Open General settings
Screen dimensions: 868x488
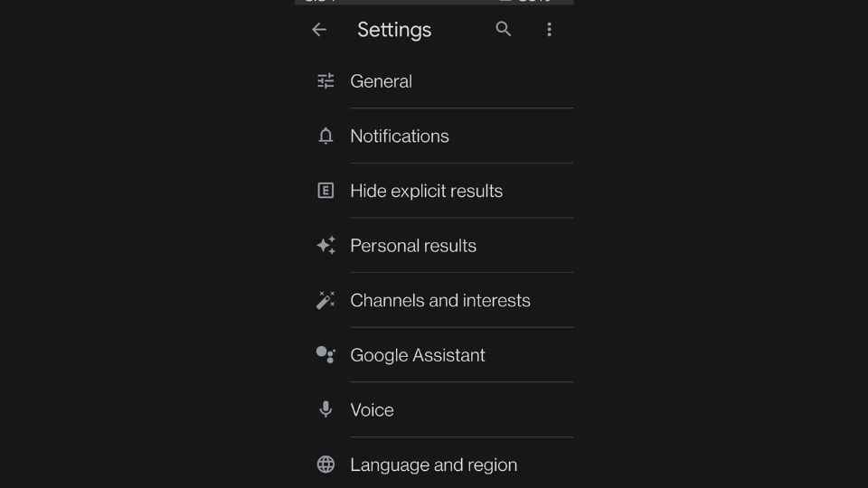435,81
